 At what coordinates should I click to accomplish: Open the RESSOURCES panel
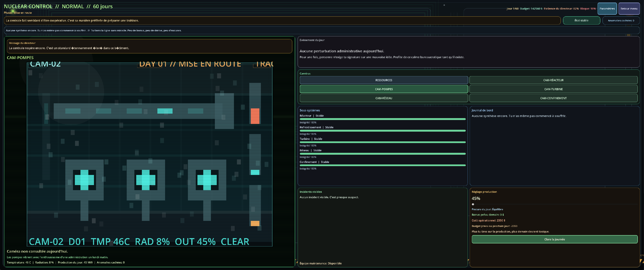pyautogui.click(x=383, y=80)
